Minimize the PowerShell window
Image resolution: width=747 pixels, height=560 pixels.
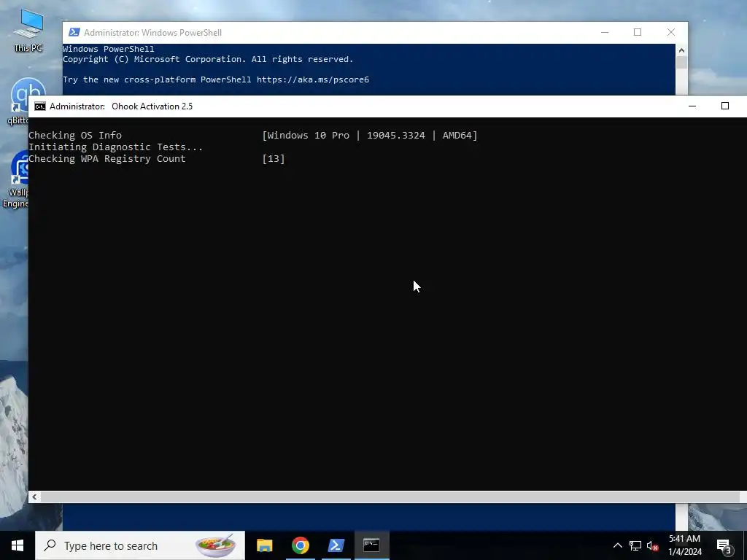[605, 32]
